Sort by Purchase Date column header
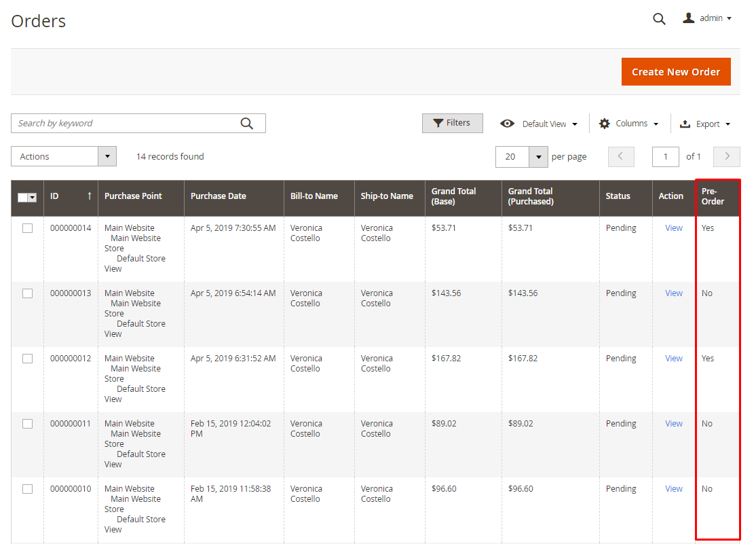Viewport: 756px width, 544px height. click(218, 196)
